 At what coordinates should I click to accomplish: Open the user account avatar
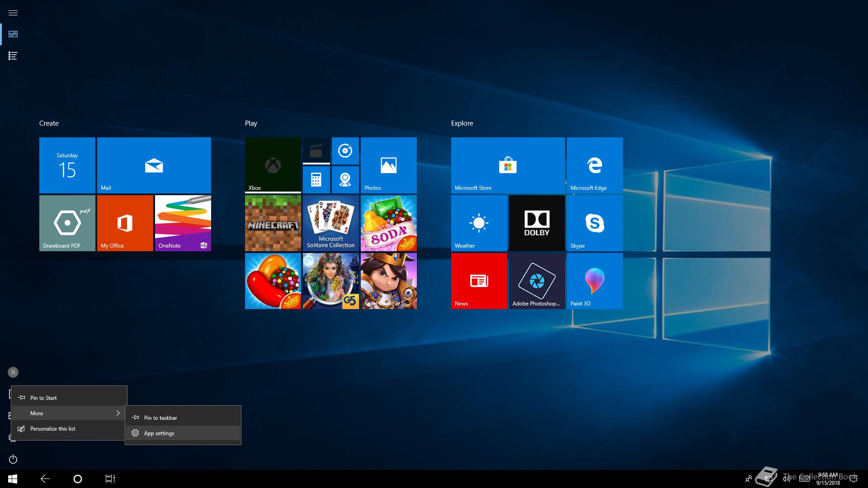[x=13, y=372]
